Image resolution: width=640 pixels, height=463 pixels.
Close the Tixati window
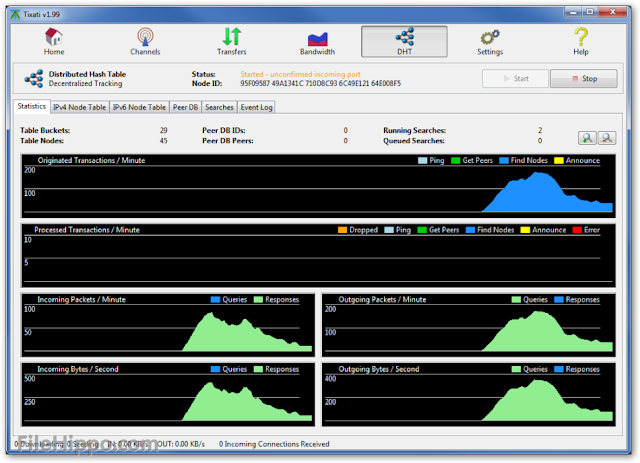pos(612,12)
